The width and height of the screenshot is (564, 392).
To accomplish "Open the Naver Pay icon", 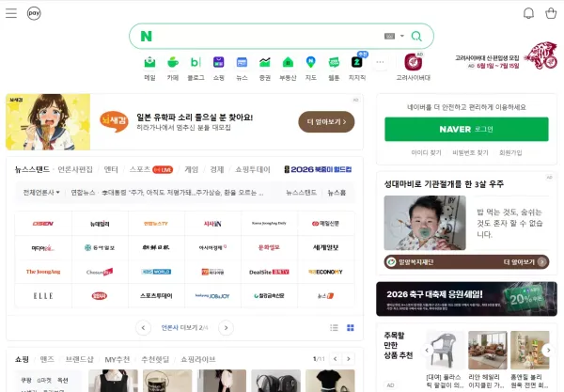I will click(34, 13).
